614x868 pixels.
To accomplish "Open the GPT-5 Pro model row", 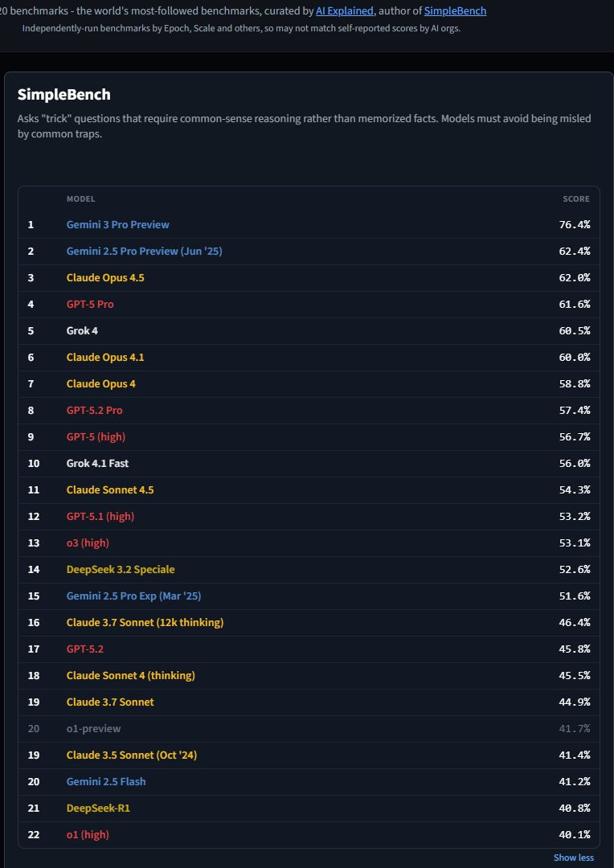I will pos(309,305).
